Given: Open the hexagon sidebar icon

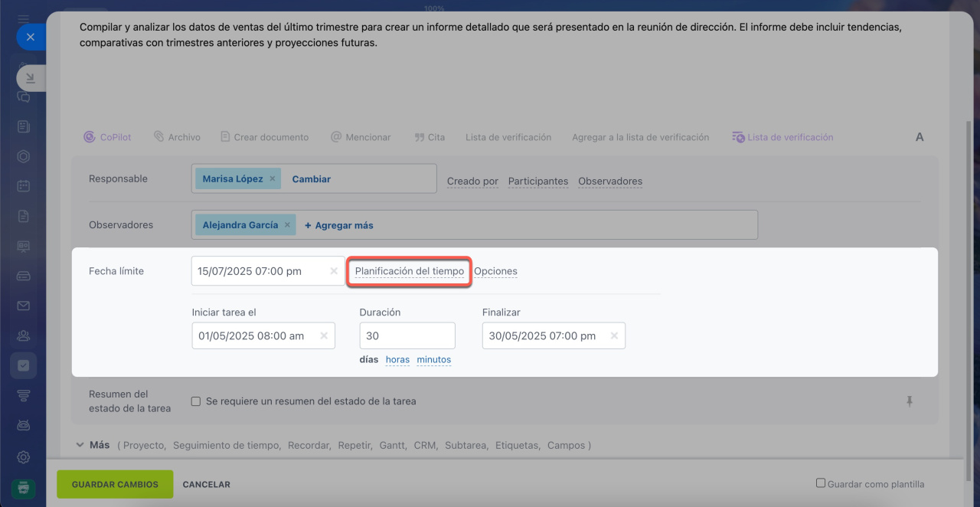Looking at the screenshot, I should point(24,156).
